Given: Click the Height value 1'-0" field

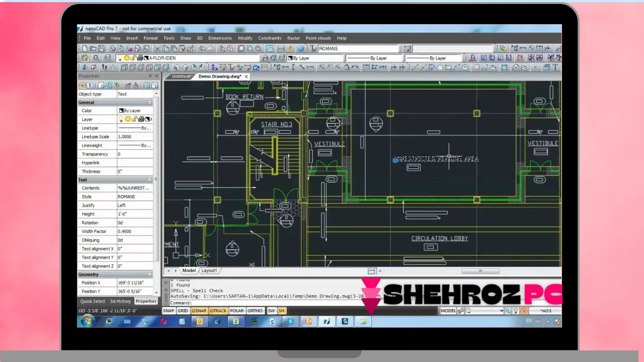Looking at the screenshot, I should coord(135,214).
